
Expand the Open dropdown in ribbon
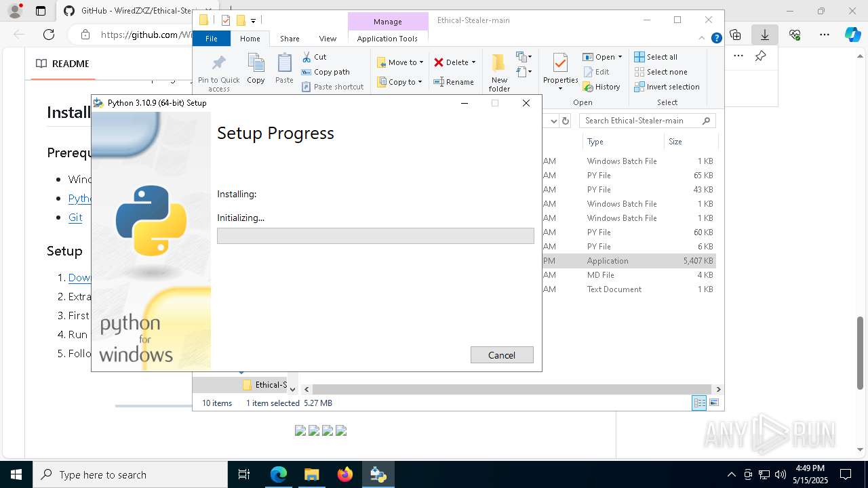(602, 57)
